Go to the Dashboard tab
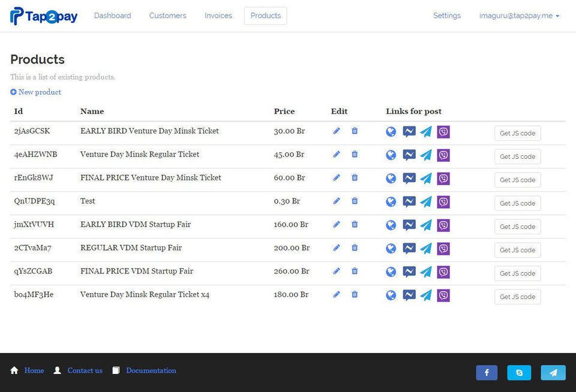The height and width of the screenshot is (392, 576). pos(112,16)
